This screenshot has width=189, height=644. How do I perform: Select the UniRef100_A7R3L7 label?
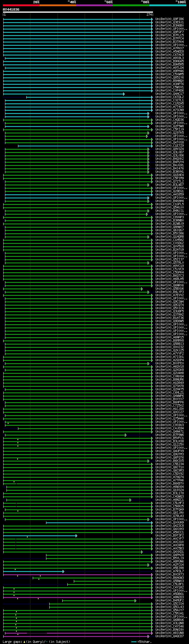pyautogui.click(x=170, y=571)
